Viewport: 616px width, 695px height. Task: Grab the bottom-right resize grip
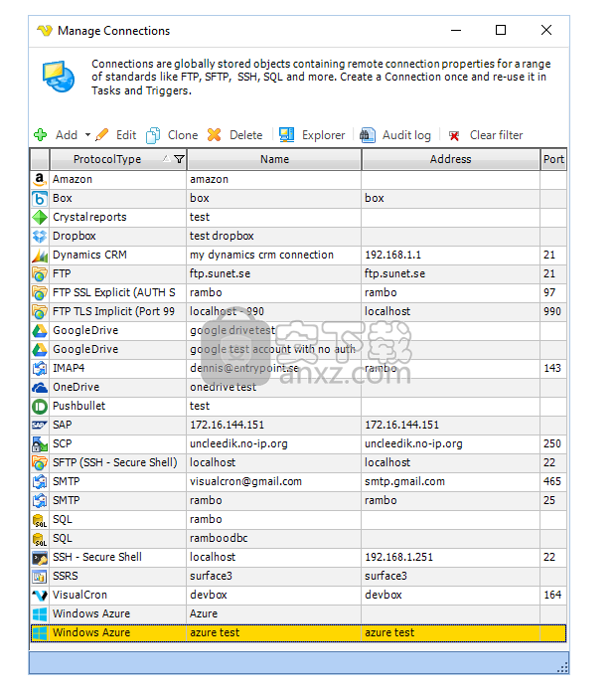coord(563,668)
